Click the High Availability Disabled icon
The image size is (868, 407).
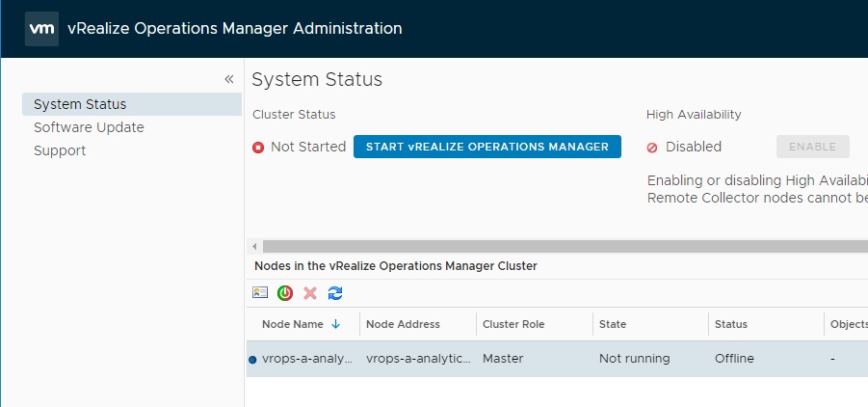pos(652,148)
